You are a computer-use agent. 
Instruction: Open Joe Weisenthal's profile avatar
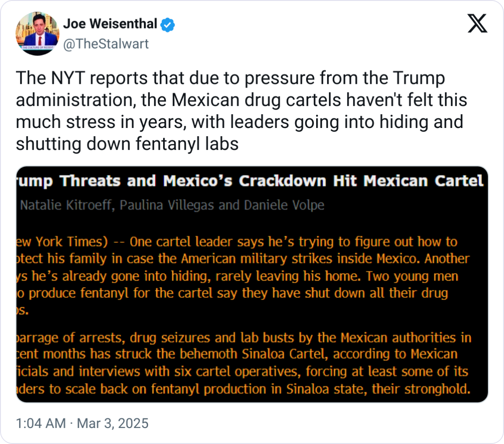coord(38,33)
